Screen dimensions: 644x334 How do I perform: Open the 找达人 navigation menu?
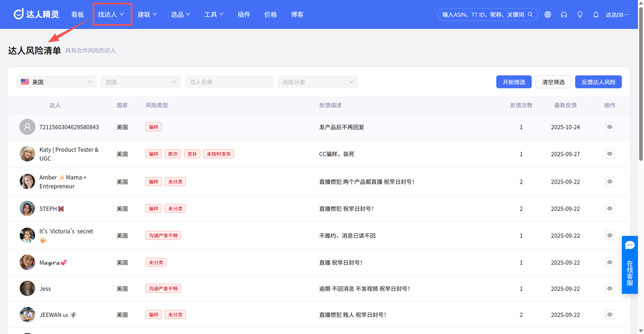click(111, 15)
